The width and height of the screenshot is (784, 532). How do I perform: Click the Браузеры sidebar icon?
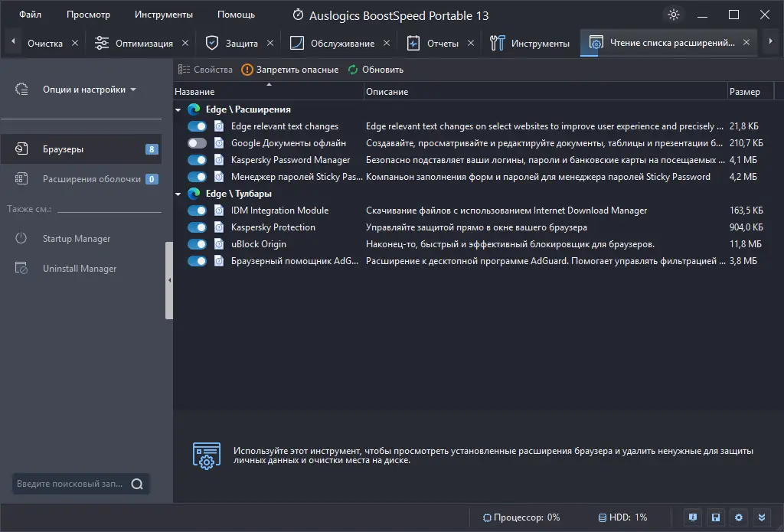(x=21, y=149)
